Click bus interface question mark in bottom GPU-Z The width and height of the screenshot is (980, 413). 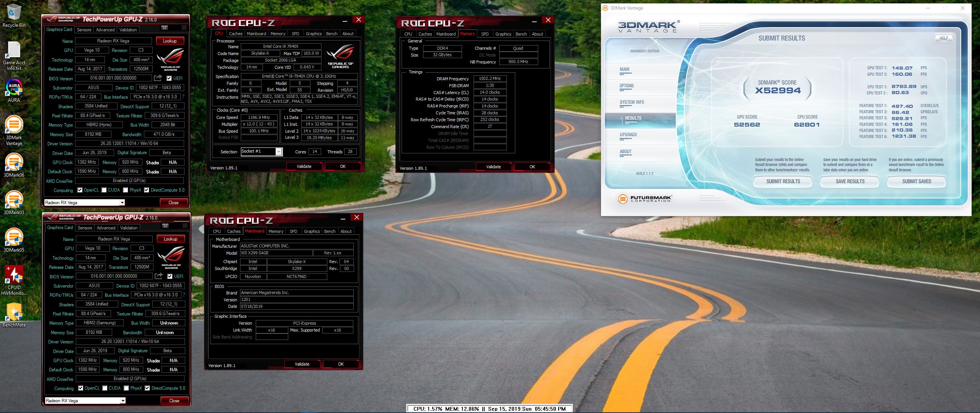[184, 295]
